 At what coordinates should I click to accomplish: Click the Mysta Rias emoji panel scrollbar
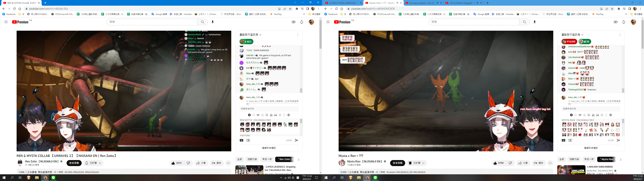tap(623, 121)
